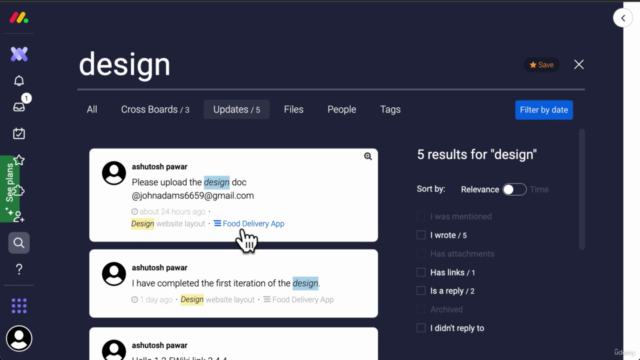Viewport: 640px width, 360px height.
Task: Click '5 results for "design"' heading
Action: coord(477,155)
